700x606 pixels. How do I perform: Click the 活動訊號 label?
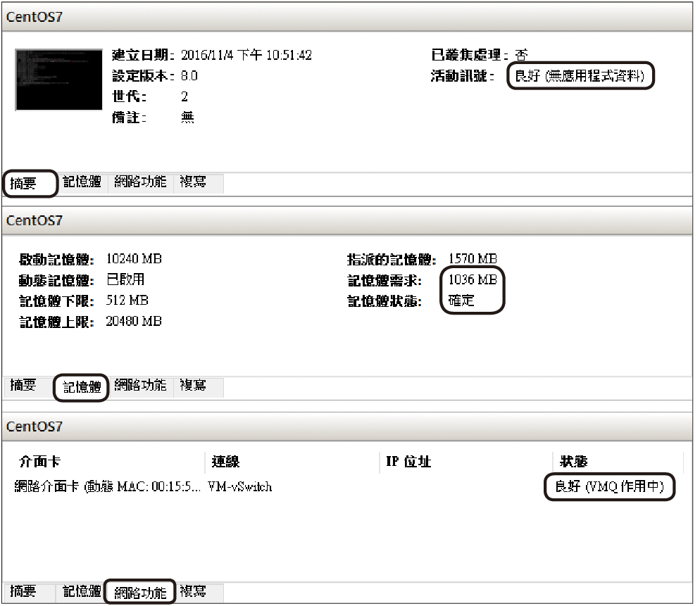click(462, 76)
